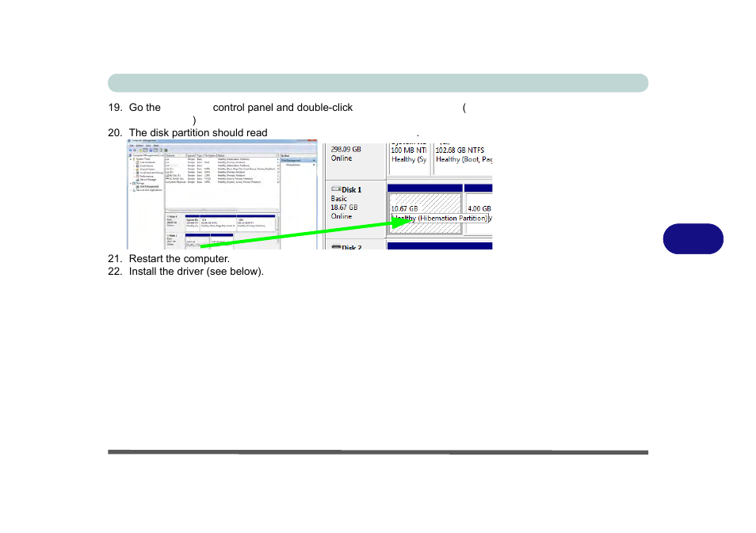The image size is (756, 533).
Task: Select Task Scheduler in the tree
Action: click(147, 162)
